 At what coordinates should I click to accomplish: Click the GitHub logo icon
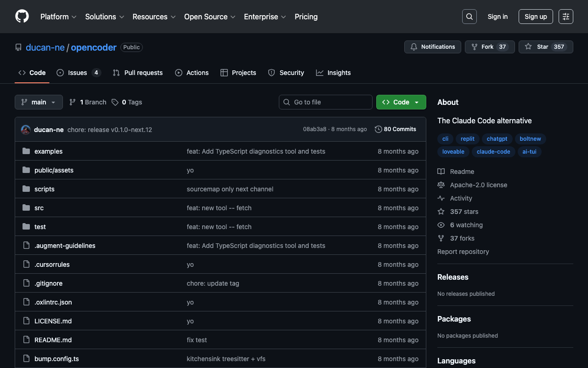tap(22, 17)
